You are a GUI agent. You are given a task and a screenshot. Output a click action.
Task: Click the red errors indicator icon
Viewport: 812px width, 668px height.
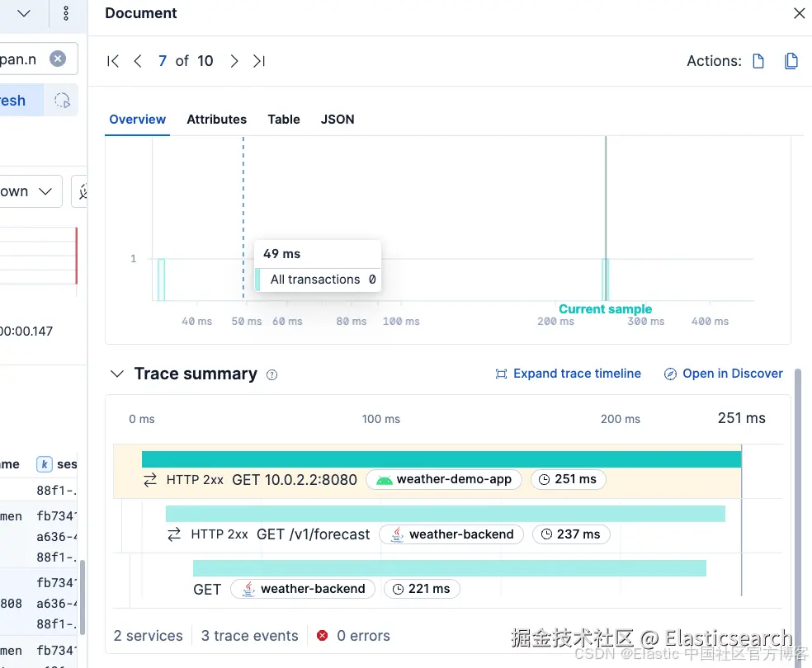click(x=322, y=635)
